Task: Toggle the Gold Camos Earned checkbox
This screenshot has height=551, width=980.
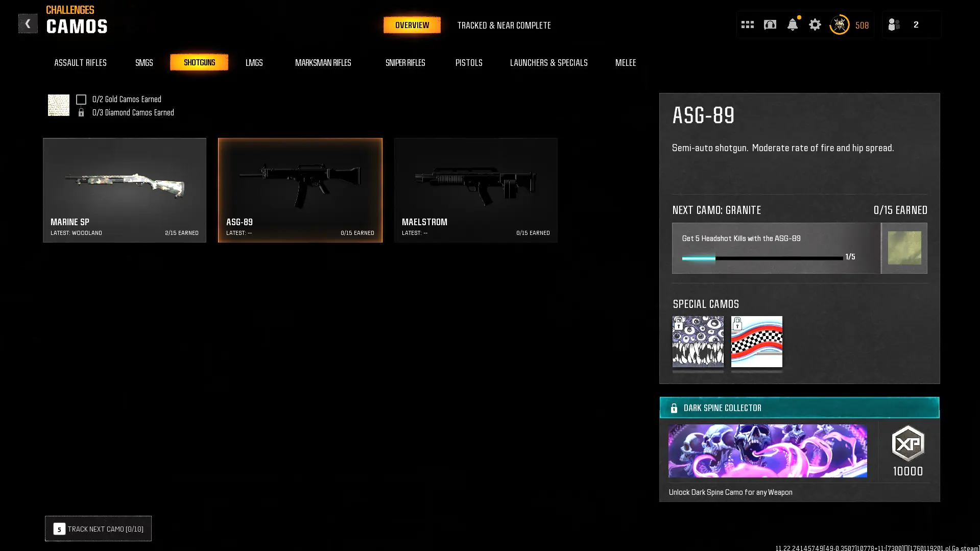Action: (x=81, y=100)
